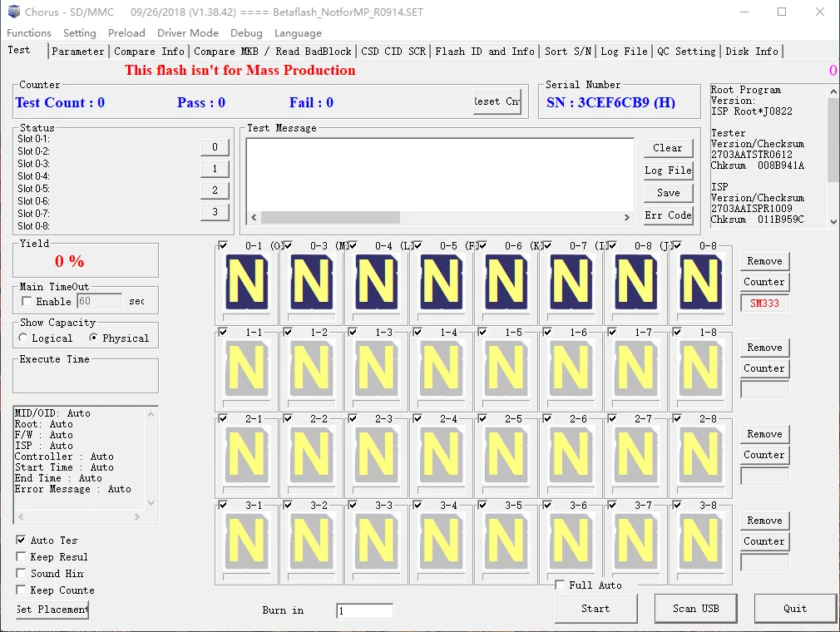The image size is (840, 632).
Task: Click the Err Code button
Action: click(668, 215)
